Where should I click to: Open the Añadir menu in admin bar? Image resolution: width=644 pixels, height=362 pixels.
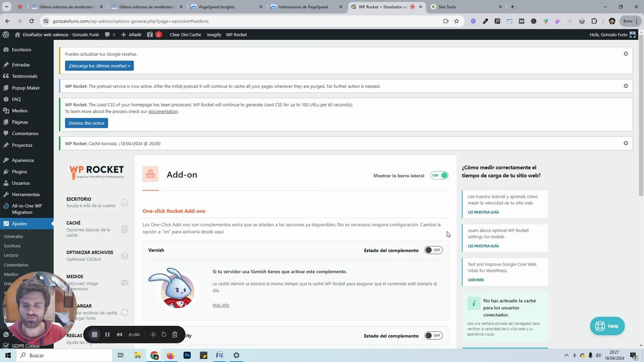point(131,35)
